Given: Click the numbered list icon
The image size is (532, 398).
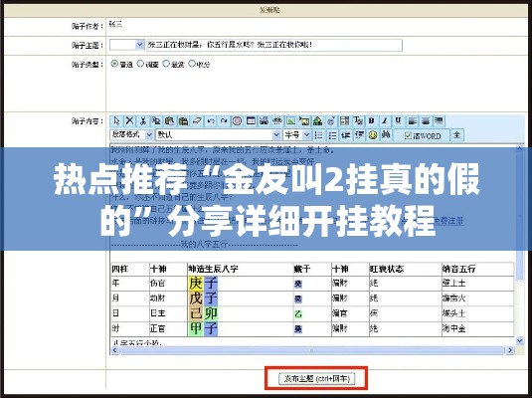Looking at the screenshot, I should (x=318, y=135).
